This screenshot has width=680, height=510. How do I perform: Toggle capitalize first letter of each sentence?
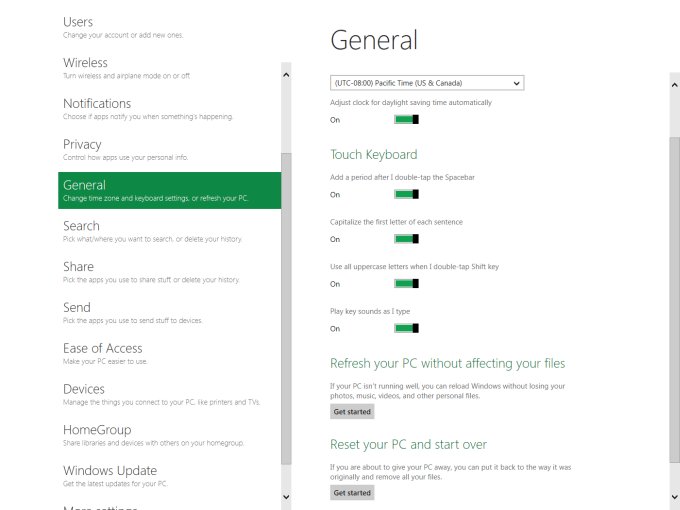pos(406,239)
